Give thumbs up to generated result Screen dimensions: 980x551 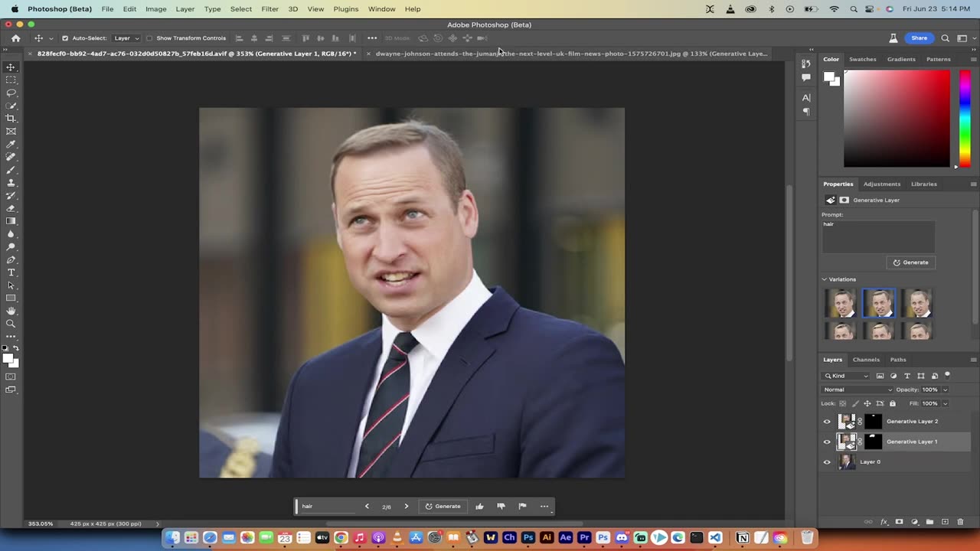[x=479, y=506]
